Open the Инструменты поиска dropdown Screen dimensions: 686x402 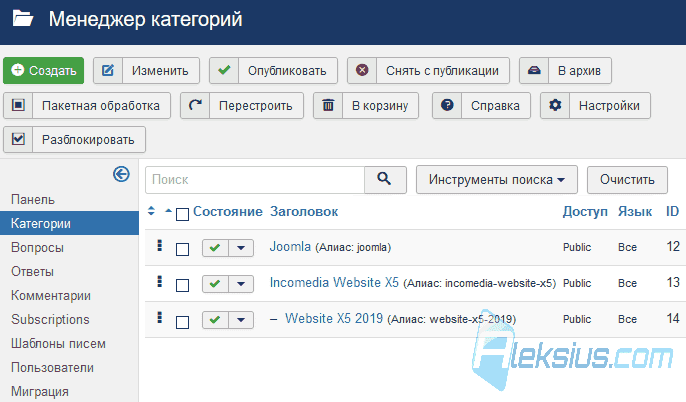tap(497, 179)
